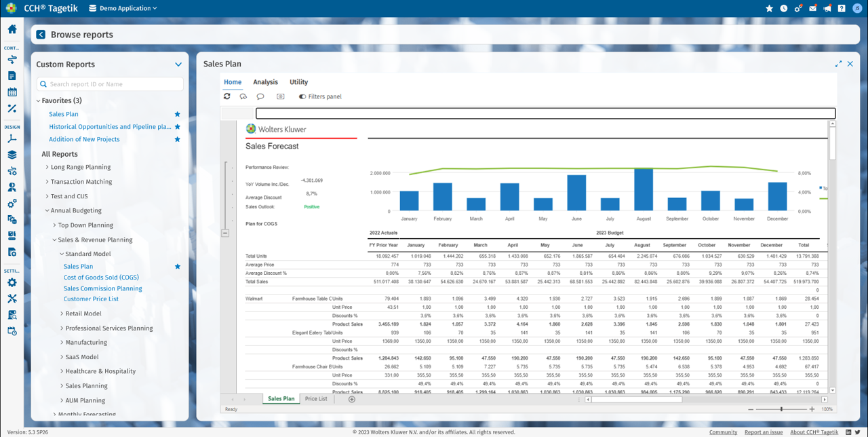The image size is (868, 437).
Task: Click the megaphone announcements icon
Action: tap(827, 8)
